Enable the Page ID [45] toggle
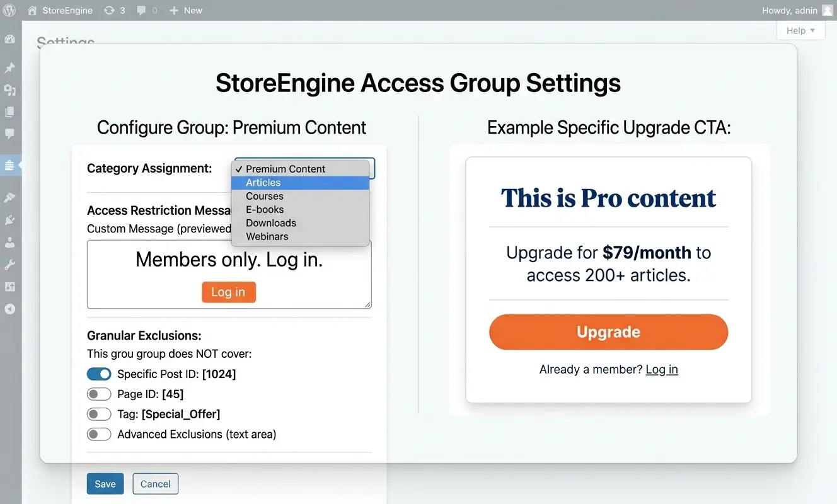Image resolution: width=837 pixels, height=504 pixels. (x=99, y=394)
